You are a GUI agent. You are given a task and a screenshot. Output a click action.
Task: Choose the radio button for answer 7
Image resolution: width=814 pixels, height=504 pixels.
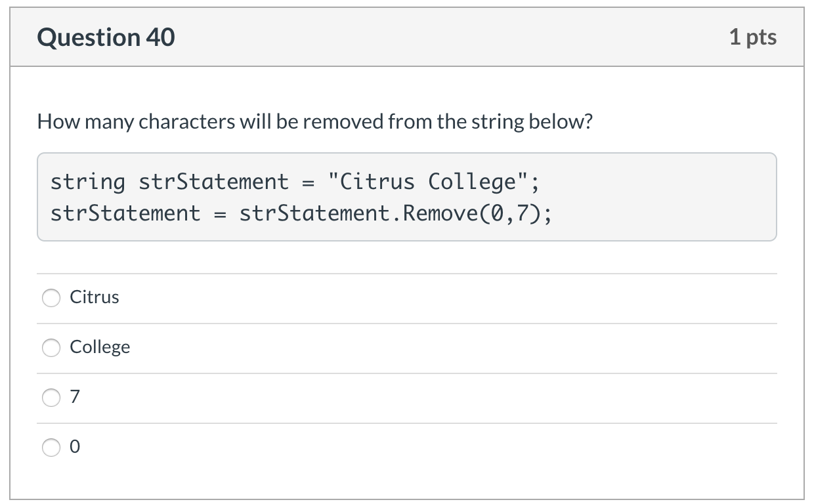pos(51,398)
